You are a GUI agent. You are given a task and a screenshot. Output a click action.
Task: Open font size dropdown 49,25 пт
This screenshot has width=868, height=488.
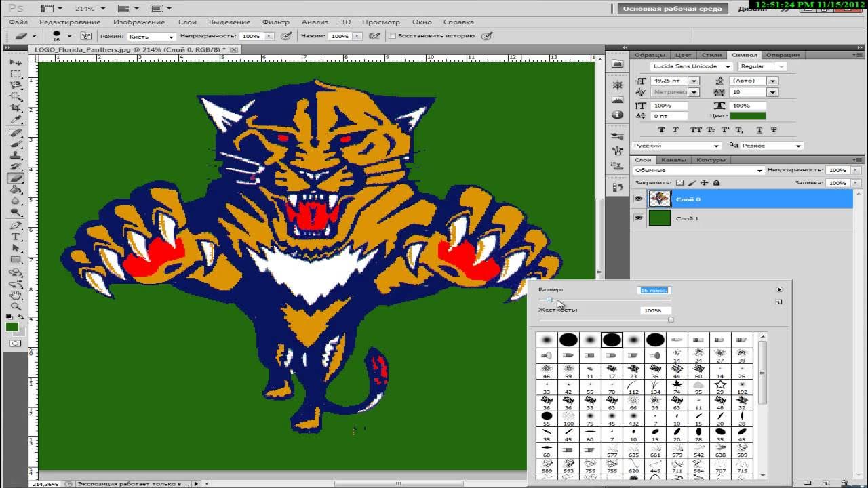click(693, 81)
